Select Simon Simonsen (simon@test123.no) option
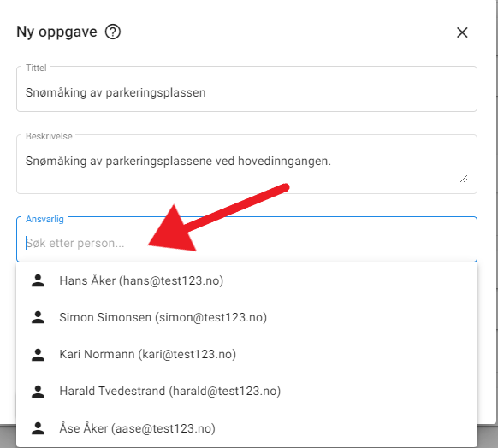 (246, 317)
